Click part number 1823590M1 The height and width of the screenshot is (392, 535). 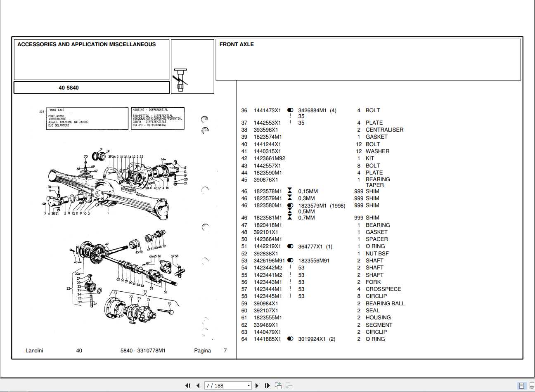[x=267, y=172]
